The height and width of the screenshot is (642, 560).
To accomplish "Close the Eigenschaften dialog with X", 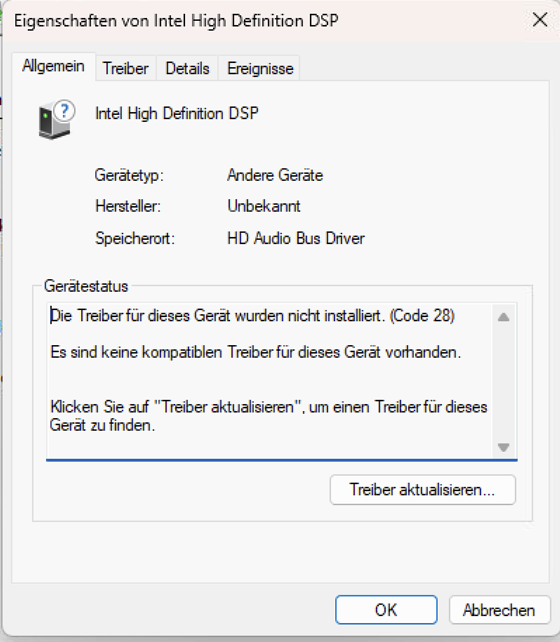I will tap(540, 19).
